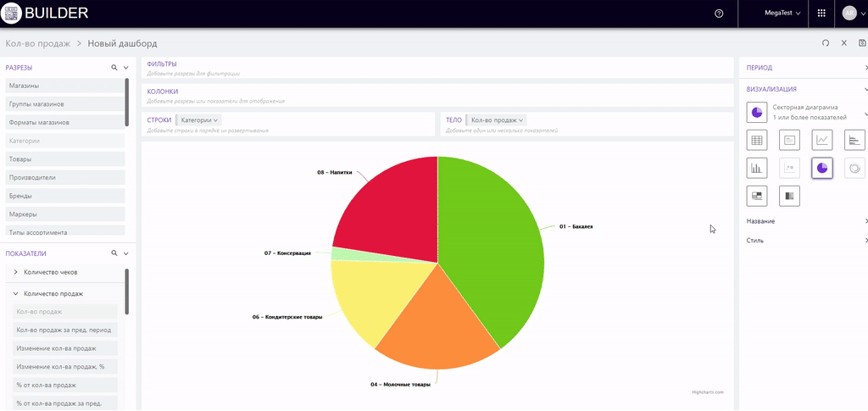Save the dashboard with the disk icon
The image size is (868, 411).
tap(863, 43)
